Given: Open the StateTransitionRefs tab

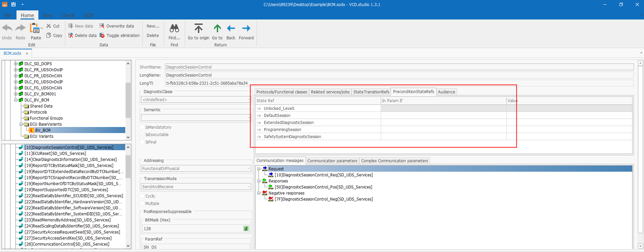Looking at the screenshot, I should point(371,92).
